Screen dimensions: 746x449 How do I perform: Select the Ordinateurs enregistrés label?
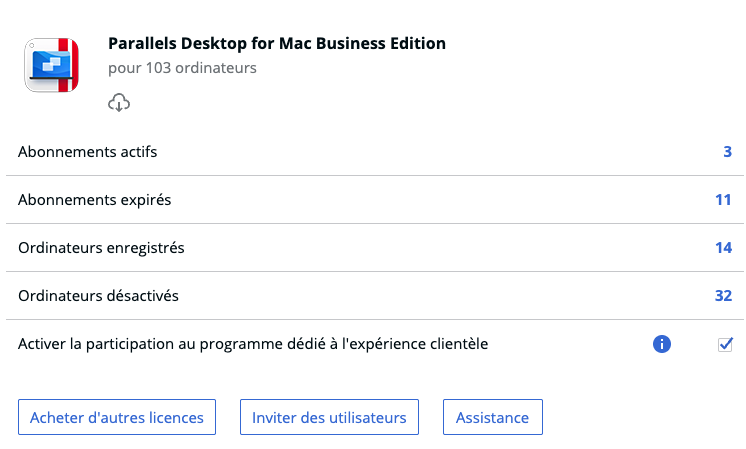(101, 248)
